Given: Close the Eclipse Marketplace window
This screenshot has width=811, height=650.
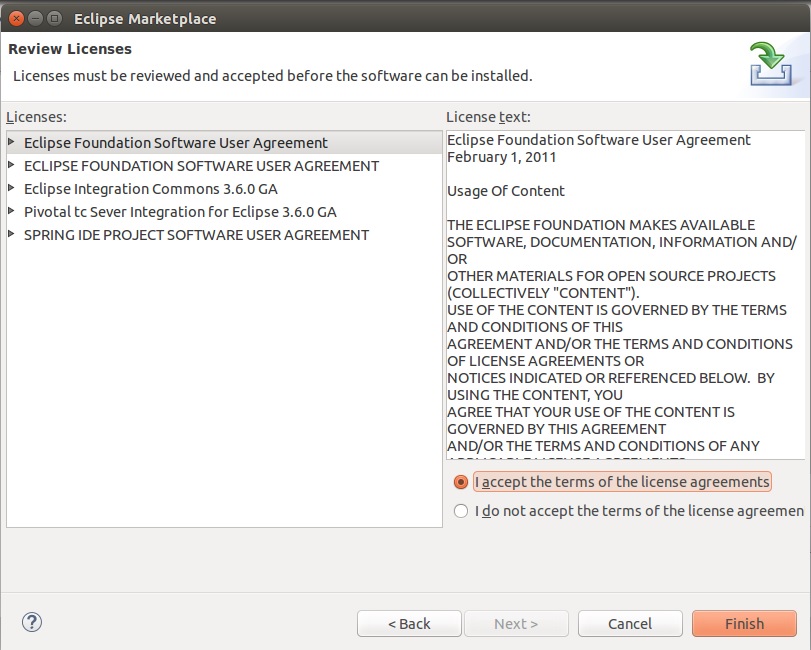Looking at the screenshot, I should (15, 18).
